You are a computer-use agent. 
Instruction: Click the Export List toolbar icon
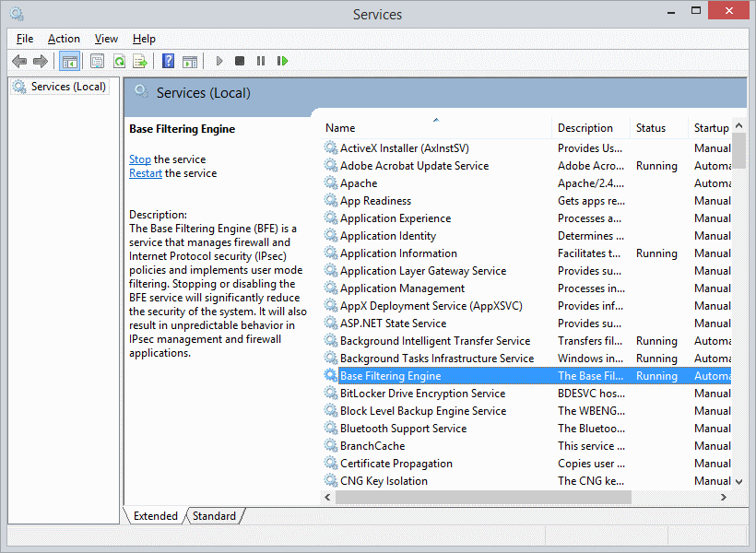point(140,61)
